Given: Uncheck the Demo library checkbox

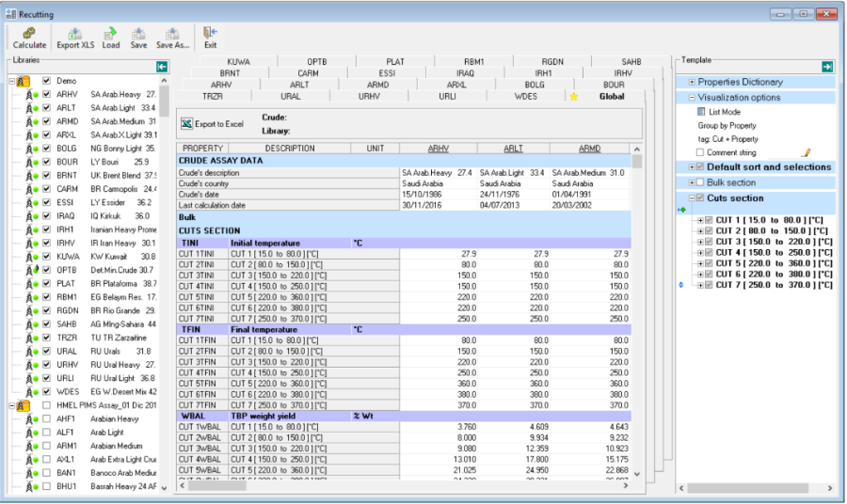Looking at the screenshot, I should (x=46, y=81).
